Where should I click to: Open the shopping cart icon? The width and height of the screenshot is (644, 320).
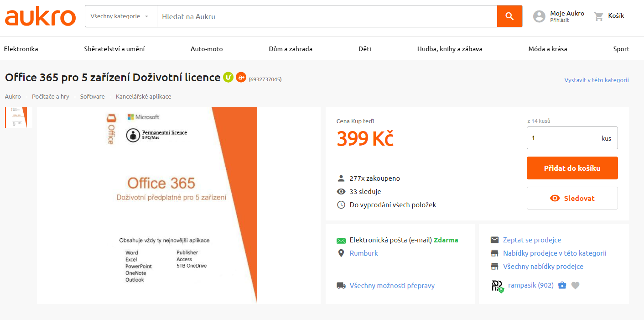[599, 16]
